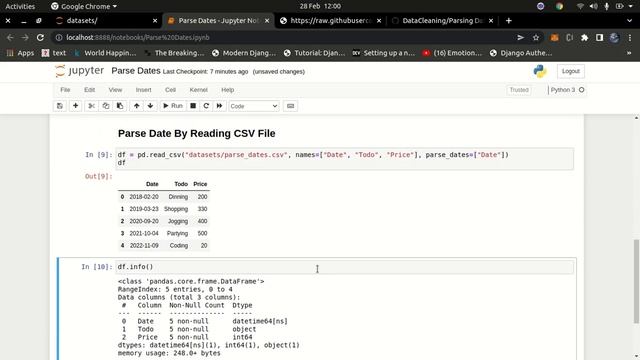Move selected cell up arrow

pyautogui.click(x=136, y=106)
